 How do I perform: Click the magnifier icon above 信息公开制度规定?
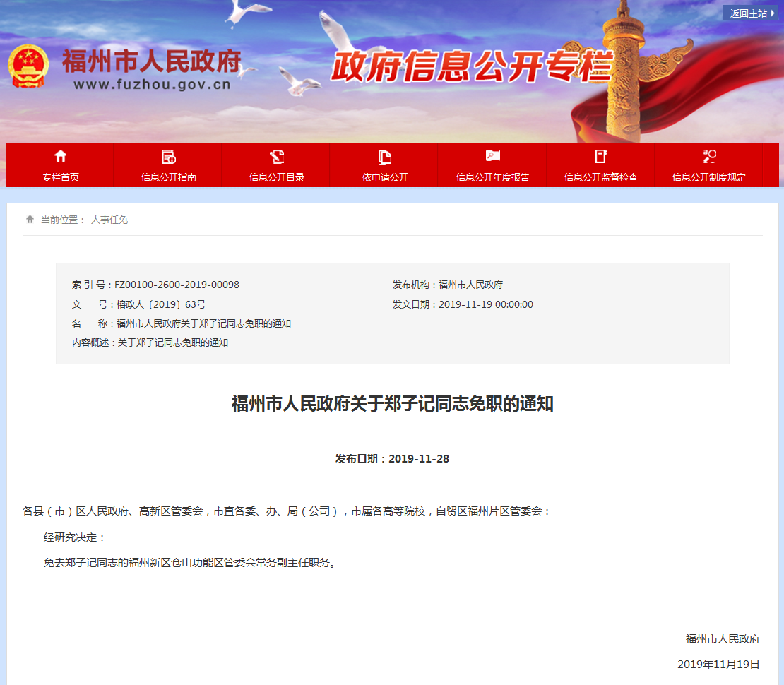pos(709,156)
